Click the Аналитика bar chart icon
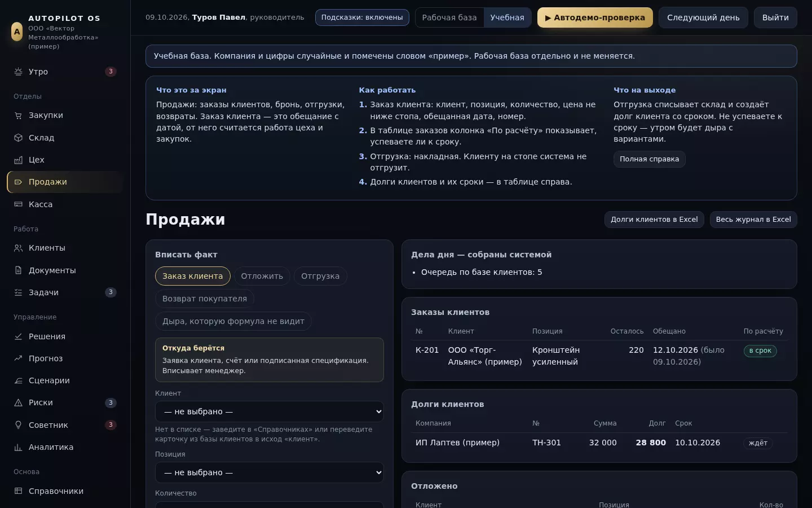 [18, 447]
